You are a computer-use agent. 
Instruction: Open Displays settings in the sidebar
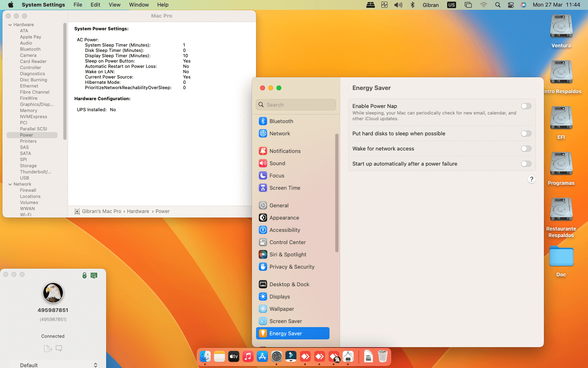pyautogui.click(x=279, y=297)
